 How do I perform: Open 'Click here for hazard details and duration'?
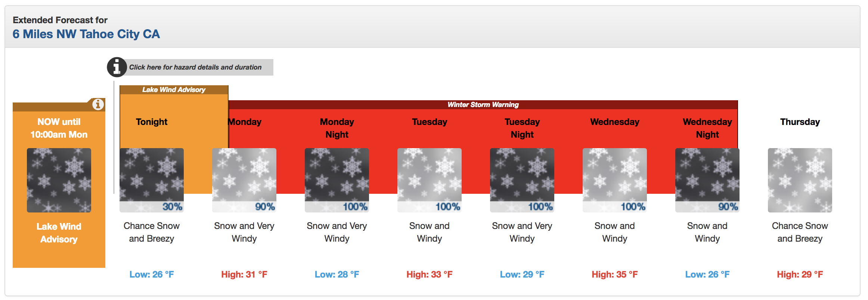(x=195, y=67)
